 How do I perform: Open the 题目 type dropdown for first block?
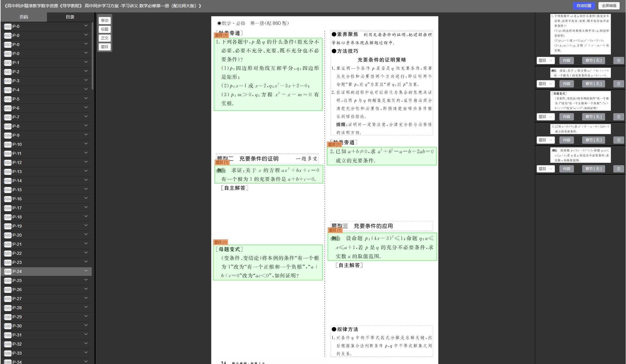545,61
